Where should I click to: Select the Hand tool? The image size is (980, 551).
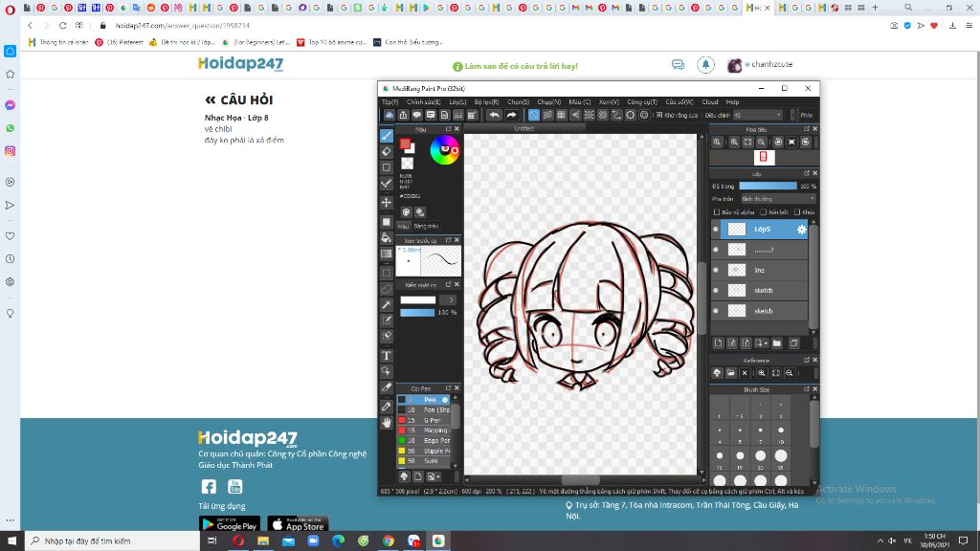click(x=387, y=423)
